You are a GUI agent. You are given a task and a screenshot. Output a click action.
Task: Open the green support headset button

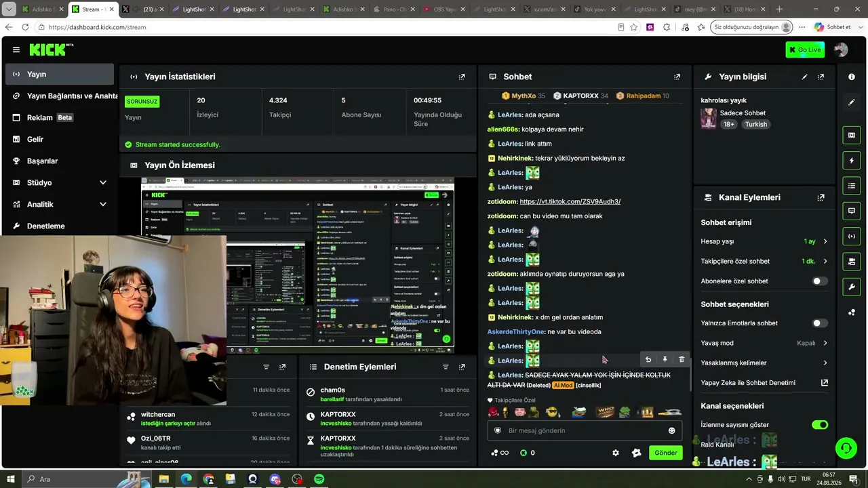click(846, 447)
